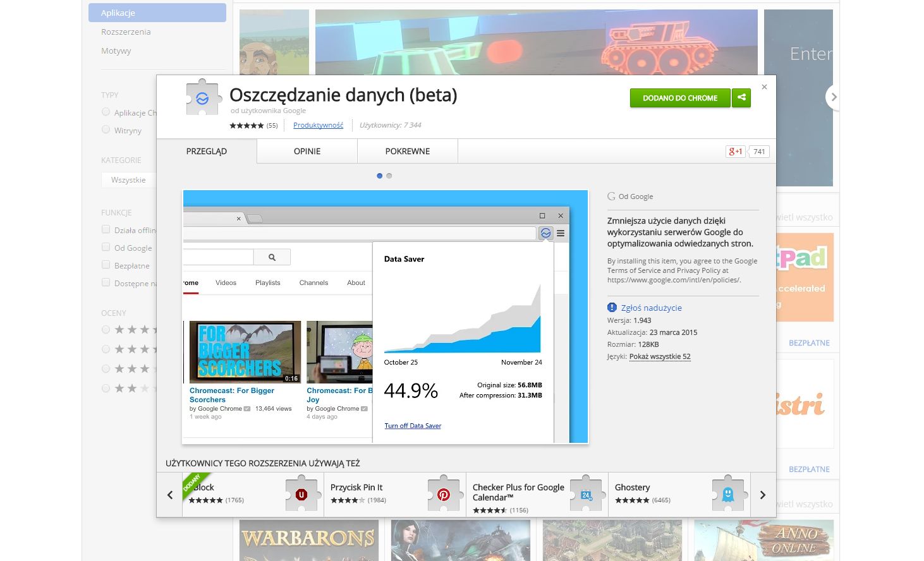924x561 pixels.
Task: Select the Aplikacje Chrome radio button
Action: pyautogui.click(x=106, y=112)
